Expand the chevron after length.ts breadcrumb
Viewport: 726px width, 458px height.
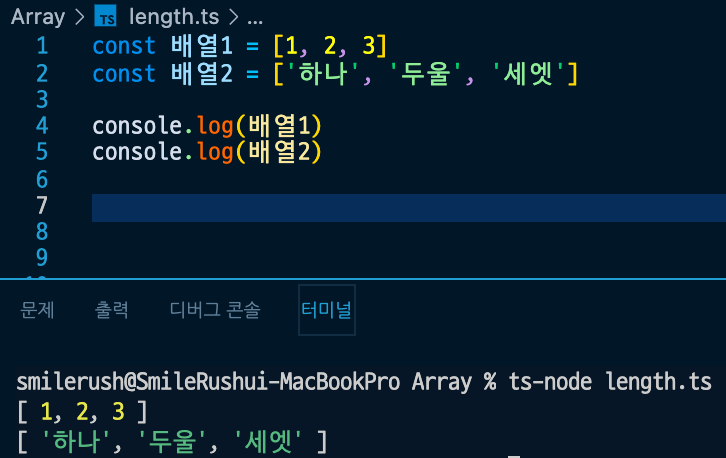tap(234, 17)
